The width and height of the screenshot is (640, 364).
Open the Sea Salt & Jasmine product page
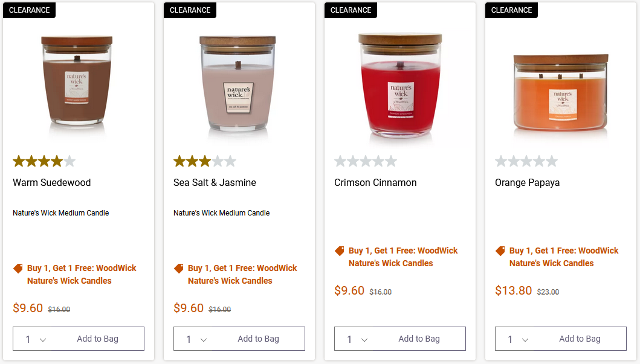(x=214, y=182)
